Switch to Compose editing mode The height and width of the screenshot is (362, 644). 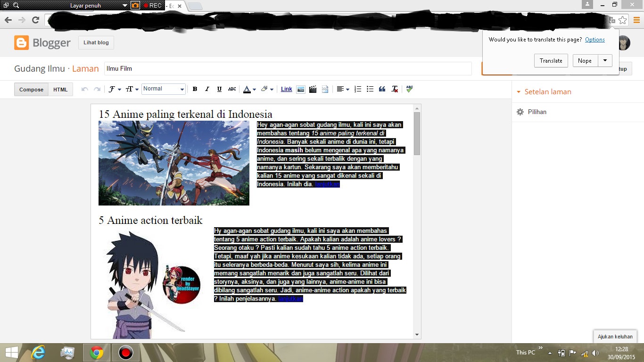31,90
